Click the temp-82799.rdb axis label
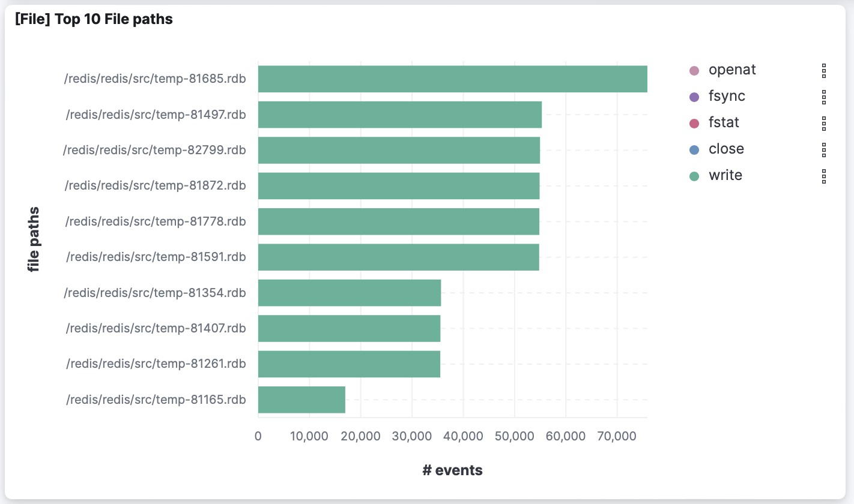Viewport: 854px width, 504px height. click(154, 150)
